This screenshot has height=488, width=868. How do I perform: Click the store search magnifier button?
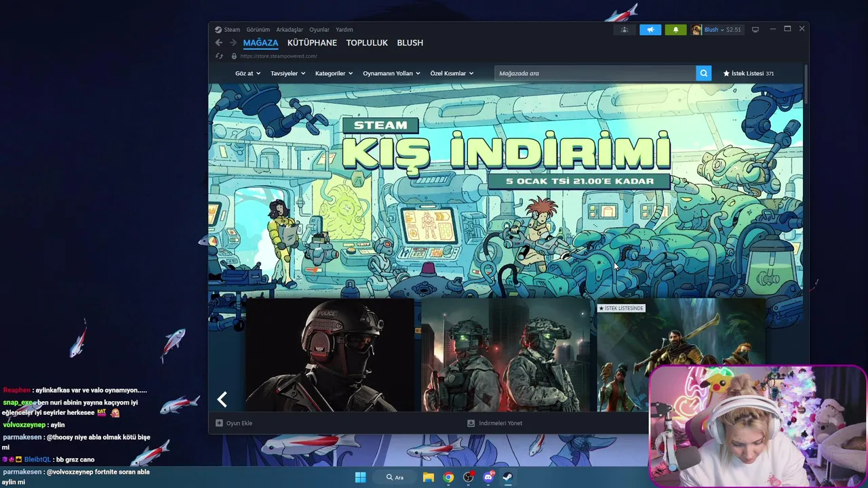[703, 73]
